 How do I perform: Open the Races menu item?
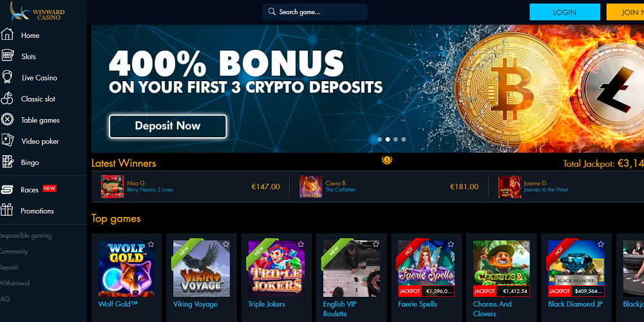(30, 190)
